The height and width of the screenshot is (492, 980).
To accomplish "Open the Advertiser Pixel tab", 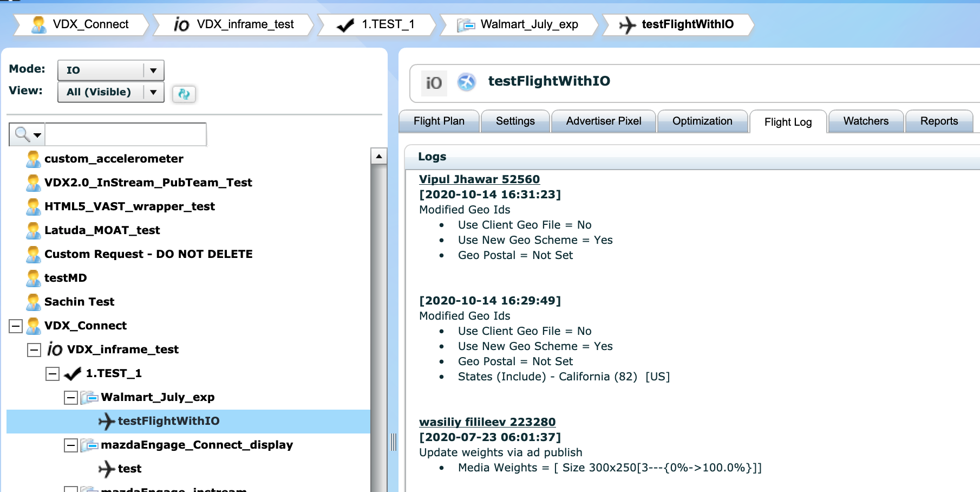I will pos(603,121).
